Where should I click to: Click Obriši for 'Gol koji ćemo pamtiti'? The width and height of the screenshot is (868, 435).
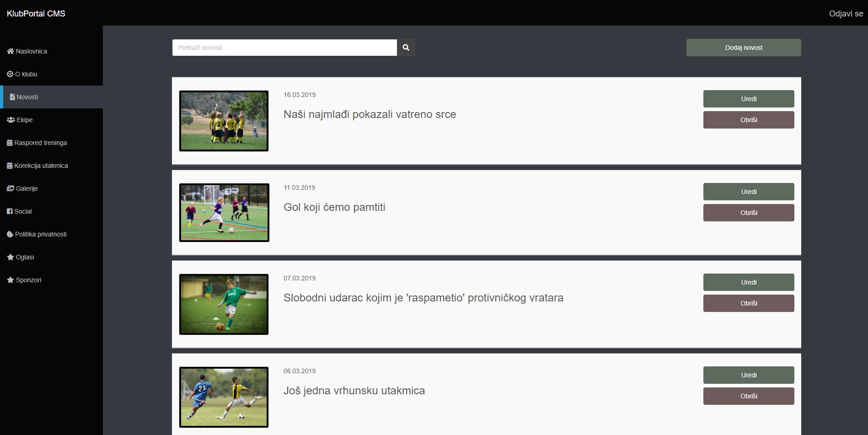pos(749,213)
